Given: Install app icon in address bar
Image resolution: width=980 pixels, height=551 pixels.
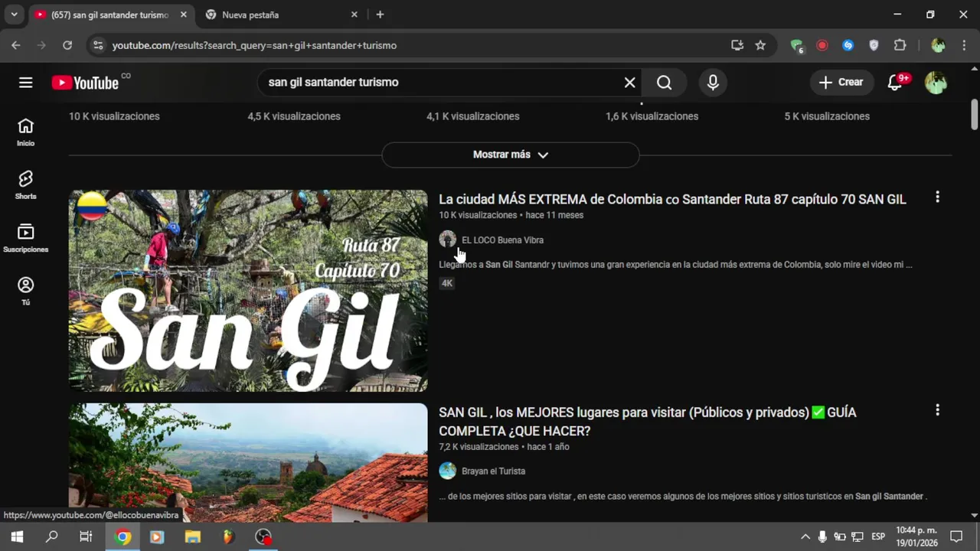Looking at the screenshot, I should (737, 45).
